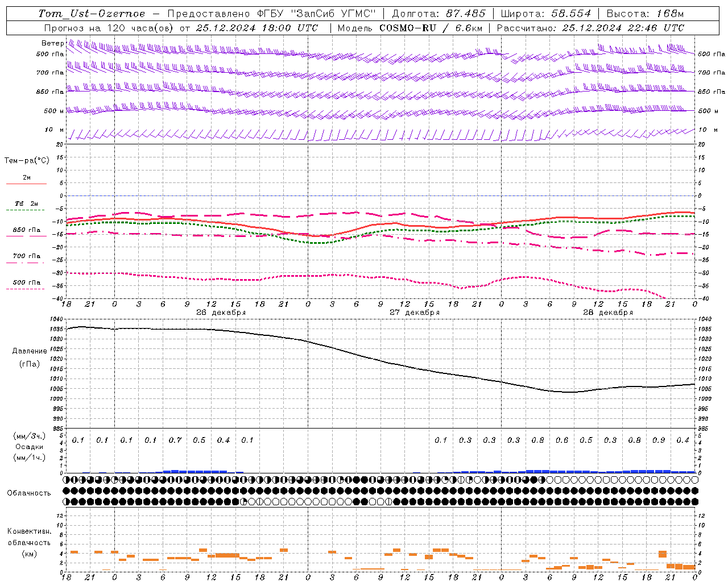Select the '2м' temperature legend entry
Viewport: 728px width, 582px height.
click(27, 178)
